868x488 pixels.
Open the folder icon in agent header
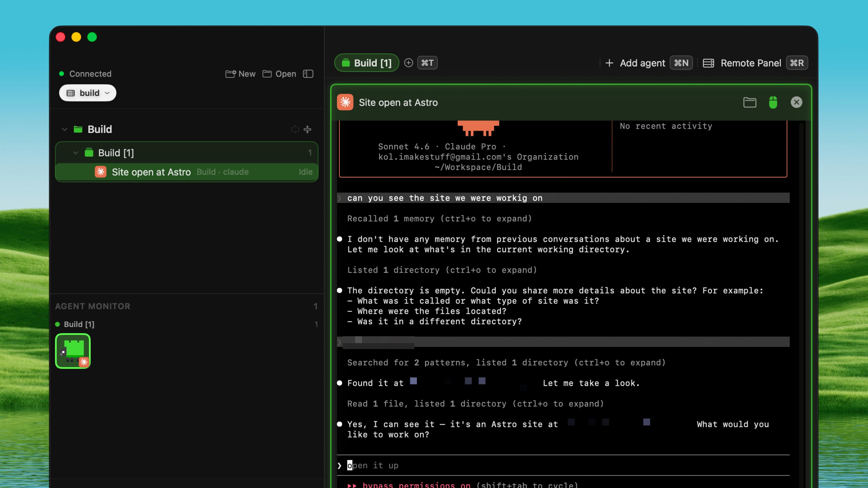(x=750, y=102)
